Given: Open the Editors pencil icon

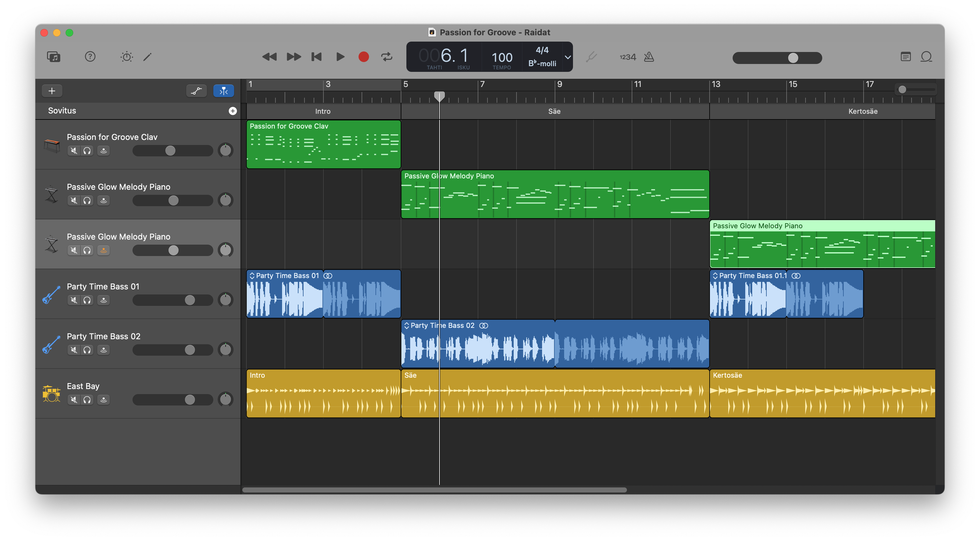Looking at the screenshot, I should [147, 57].
